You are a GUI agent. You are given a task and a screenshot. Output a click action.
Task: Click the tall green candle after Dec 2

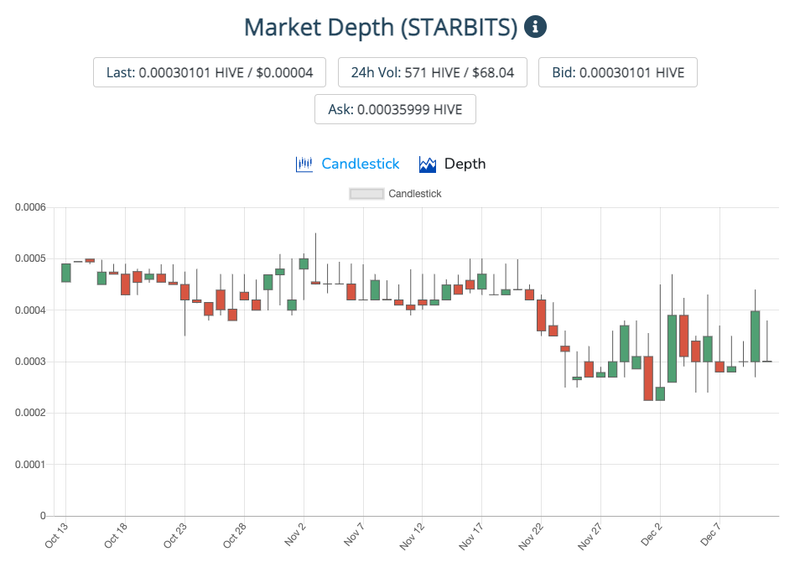672,349
